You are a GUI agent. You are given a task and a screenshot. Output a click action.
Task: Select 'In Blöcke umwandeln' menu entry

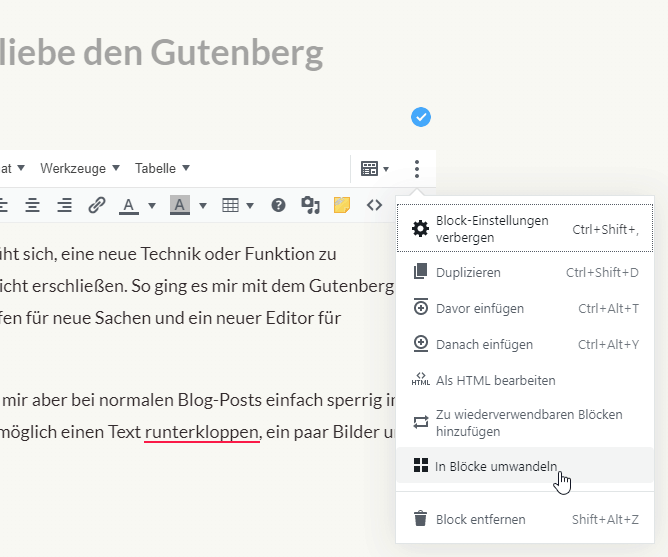[x=496, y=466]
